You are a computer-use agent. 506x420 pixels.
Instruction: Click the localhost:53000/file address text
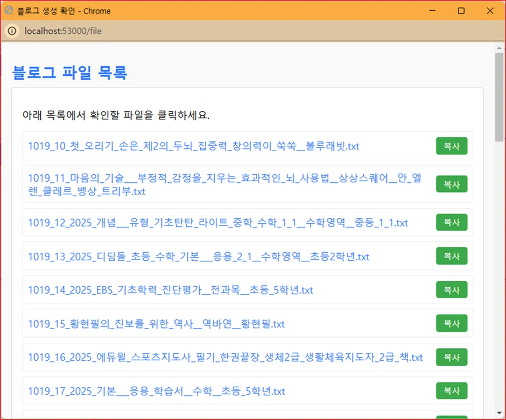63,31
